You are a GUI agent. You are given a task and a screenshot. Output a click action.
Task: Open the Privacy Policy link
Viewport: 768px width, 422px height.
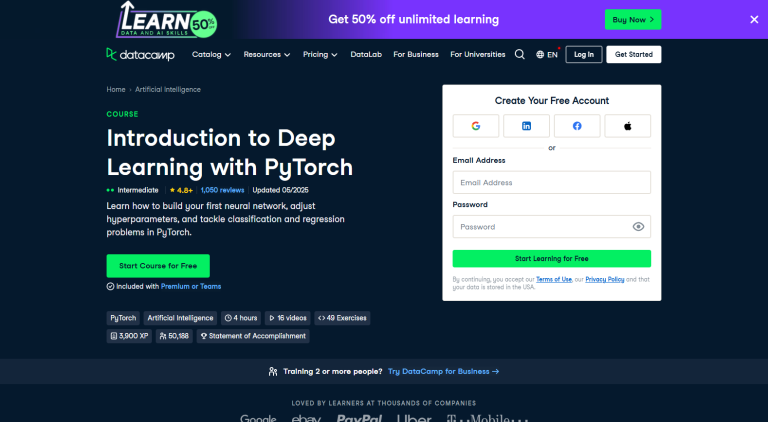click(604, 280)
